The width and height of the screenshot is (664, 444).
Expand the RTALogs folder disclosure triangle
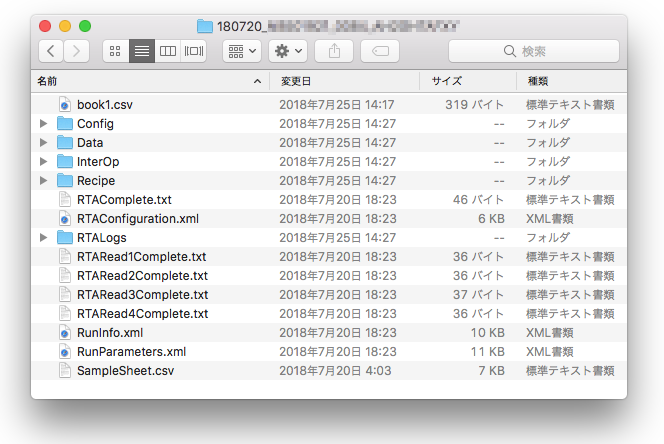click(x=43, y=238)
